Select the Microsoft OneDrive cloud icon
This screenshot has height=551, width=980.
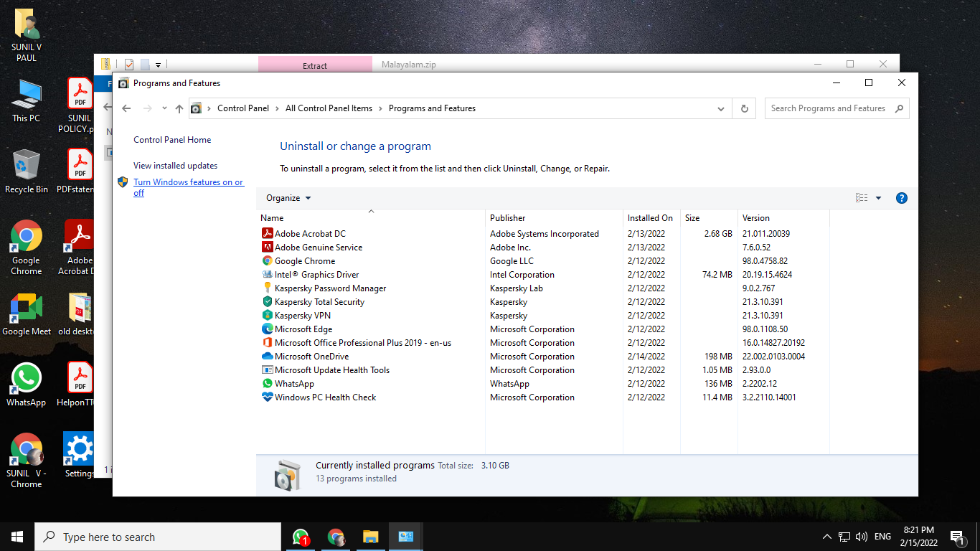(x=268, y=356)
